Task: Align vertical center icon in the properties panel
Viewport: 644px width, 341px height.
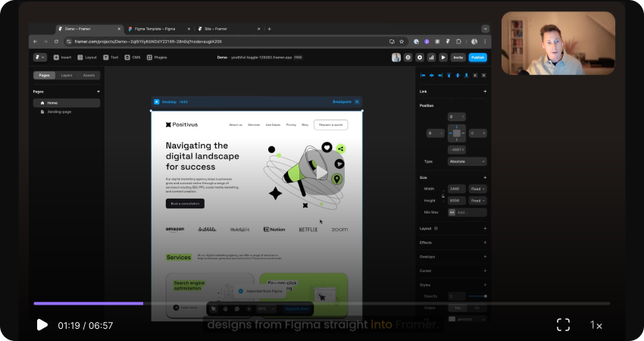Action: coord(458,75)
